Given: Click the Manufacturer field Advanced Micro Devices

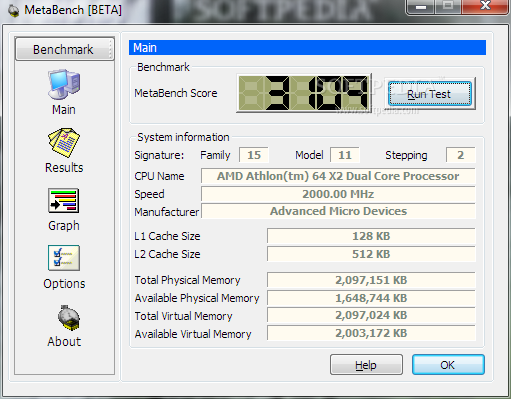Looking at the screenshot, I should pos(338,211).
